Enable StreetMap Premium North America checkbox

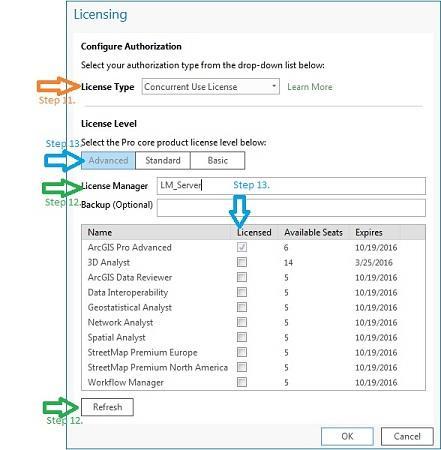point(242,367)
